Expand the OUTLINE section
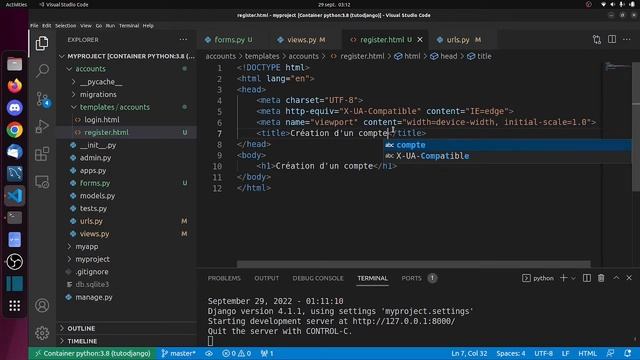 pyautogui.click(x=81, y=328)
